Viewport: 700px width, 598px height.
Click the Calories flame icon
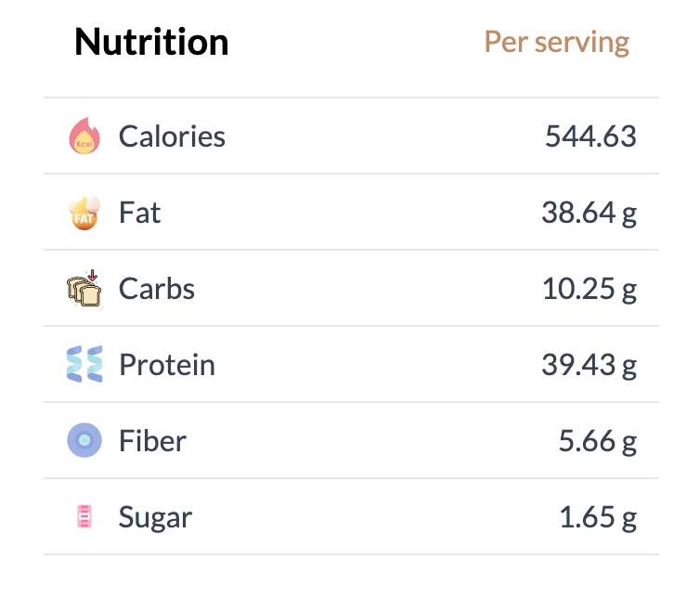click(84, 136)
